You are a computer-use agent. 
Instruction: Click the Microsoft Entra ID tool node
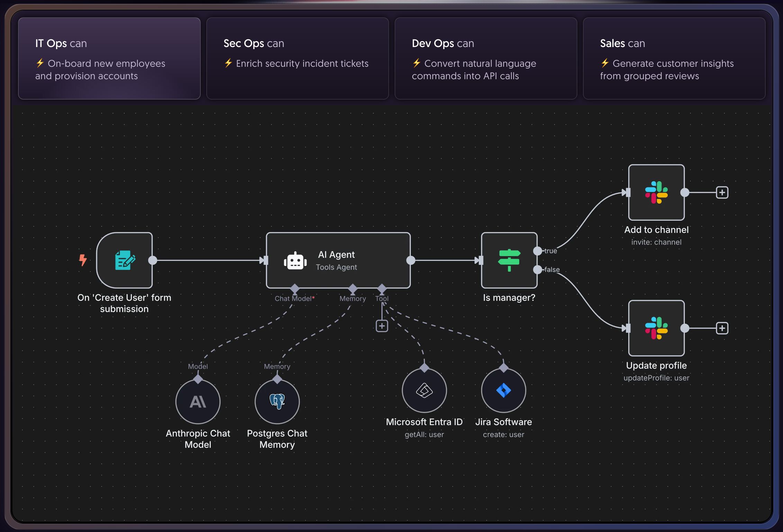424,390
